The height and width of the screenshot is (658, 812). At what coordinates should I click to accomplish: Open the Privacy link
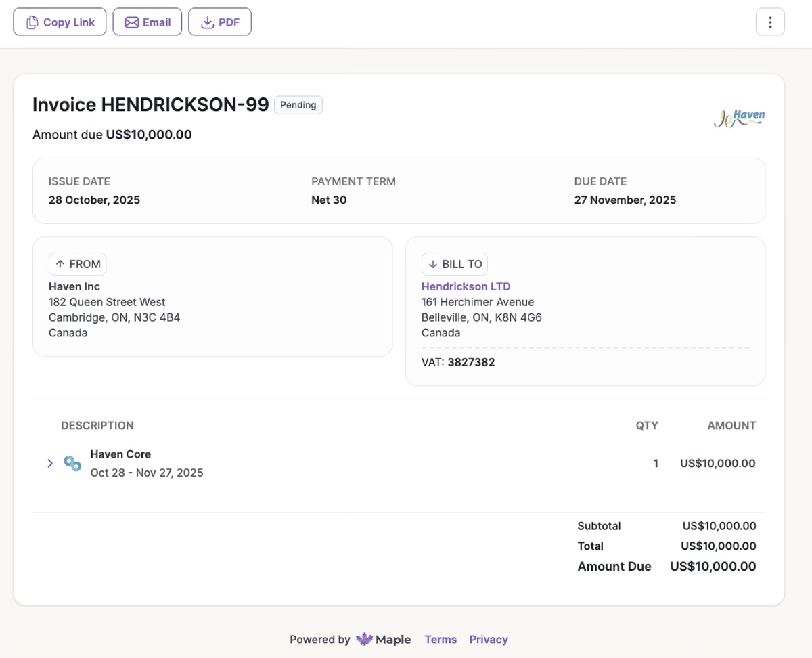(x=489, y=640)
